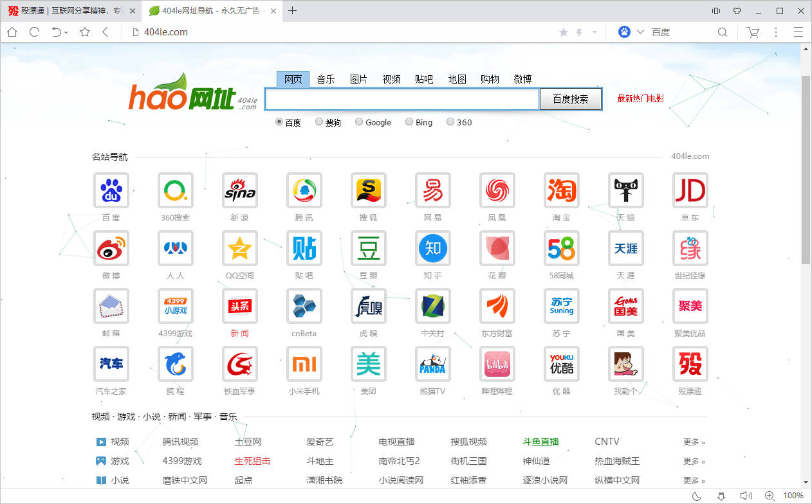This screenshot has width=812, height=504.
Task: Open the downloads icon in status bar
Action: [x=721, y=496]
